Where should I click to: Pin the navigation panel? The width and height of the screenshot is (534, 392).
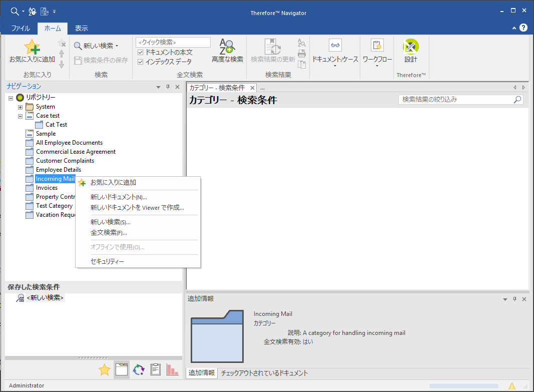point(168,87)
